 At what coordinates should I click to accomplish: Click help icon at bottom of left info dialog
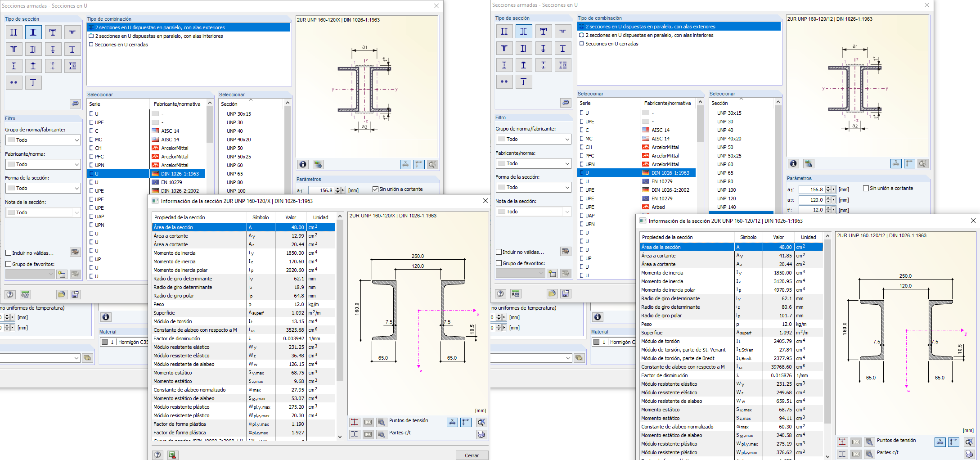point(157,455)
